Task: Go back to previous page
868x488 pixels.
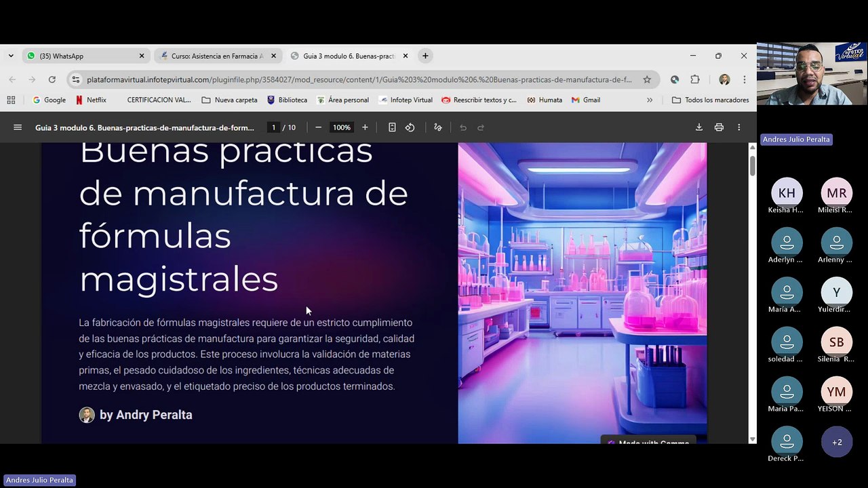Action: tap(12, 79)
